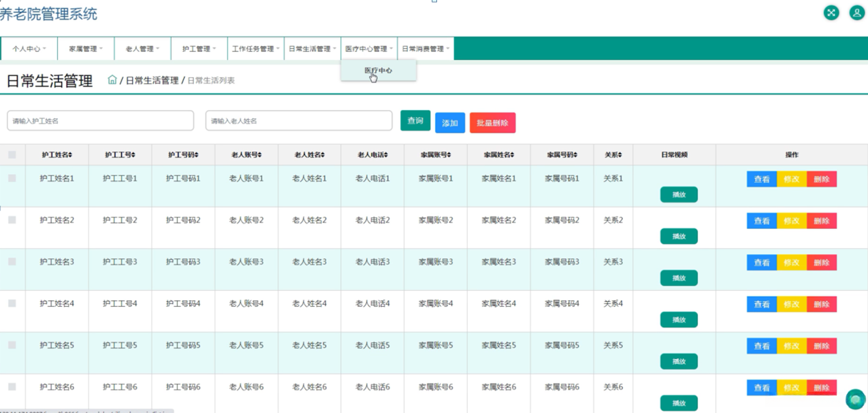Click 删除 for the 护工姓名6 row
Image resolution: width=868 pixels, height=413 pixels.
click(x=821, y=388)
